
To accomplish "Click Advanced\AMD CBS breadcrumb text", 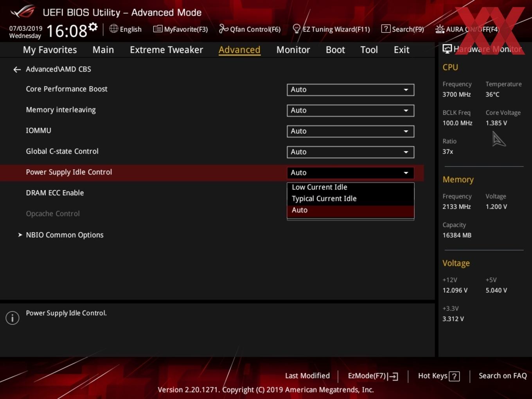I will pyautogui.click(x=58, y=69).
